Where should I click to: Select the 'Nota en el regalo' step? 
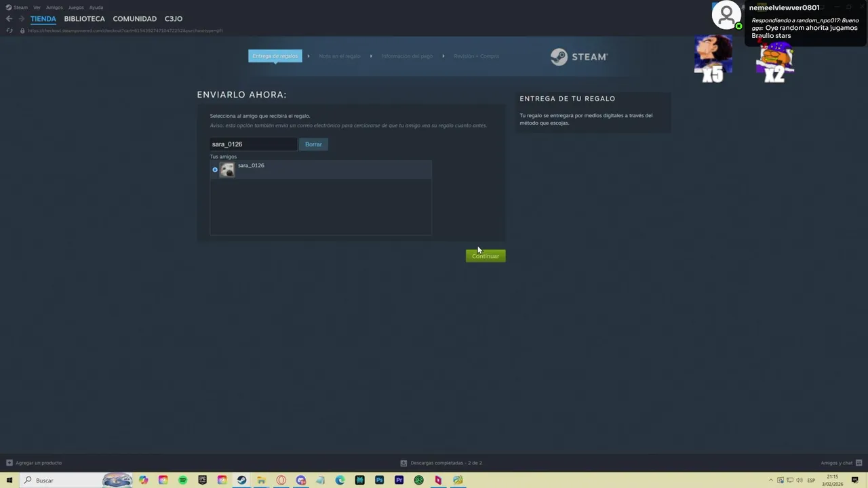tap(340, 56)
